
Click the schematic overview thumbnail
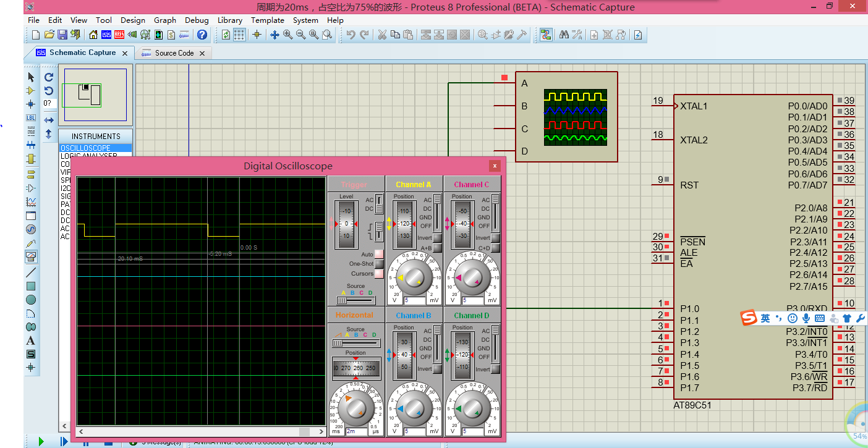click(95, 95)
